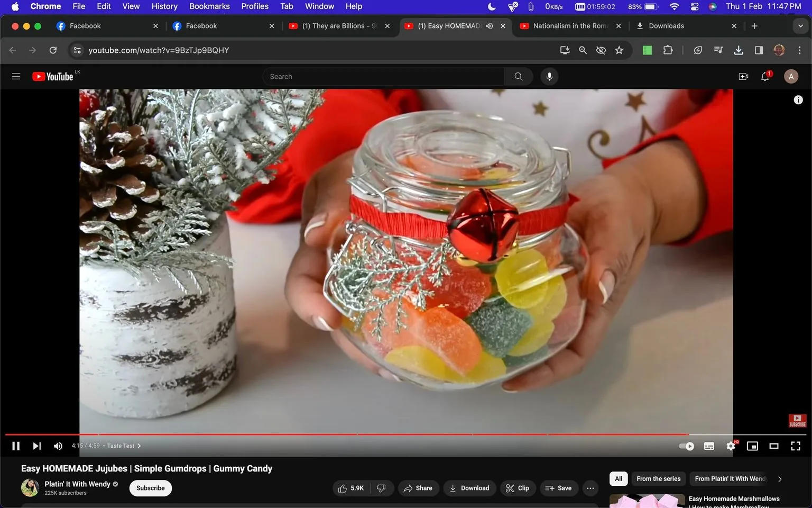Open more related video filters chevron
The height and width of the screenshot is (508, 812).
pos(780,478)
